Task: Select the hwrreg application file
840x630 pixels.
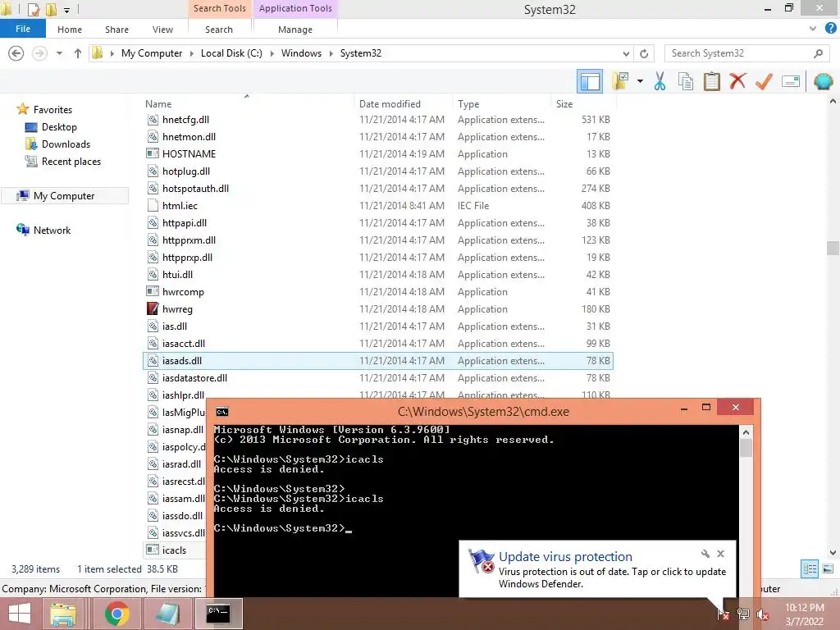Action: pyautogui.click(x=177, y=309)
